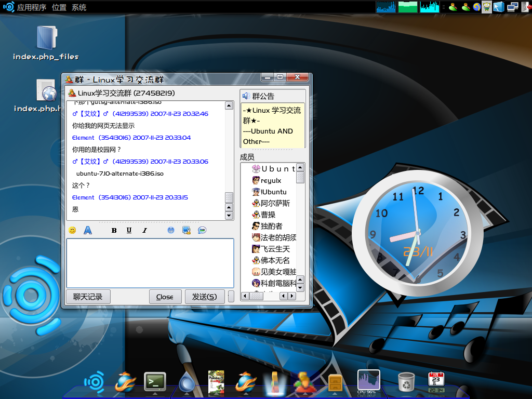
Task: Toggle underline formatting in chat toolbar
Action: point(129,230)
